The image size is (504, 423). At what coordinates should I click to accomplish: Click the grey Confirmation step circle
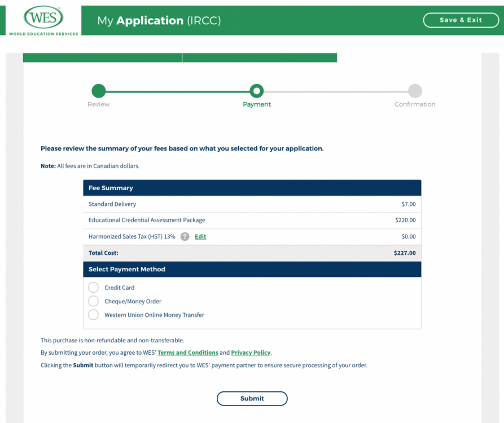pos(415,91)
